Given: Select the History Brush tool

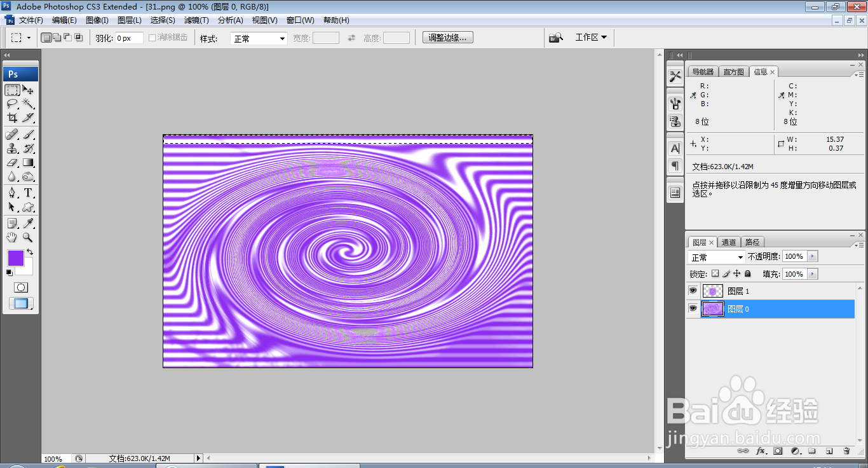Looking at the screenshot, I should (29, 149).
